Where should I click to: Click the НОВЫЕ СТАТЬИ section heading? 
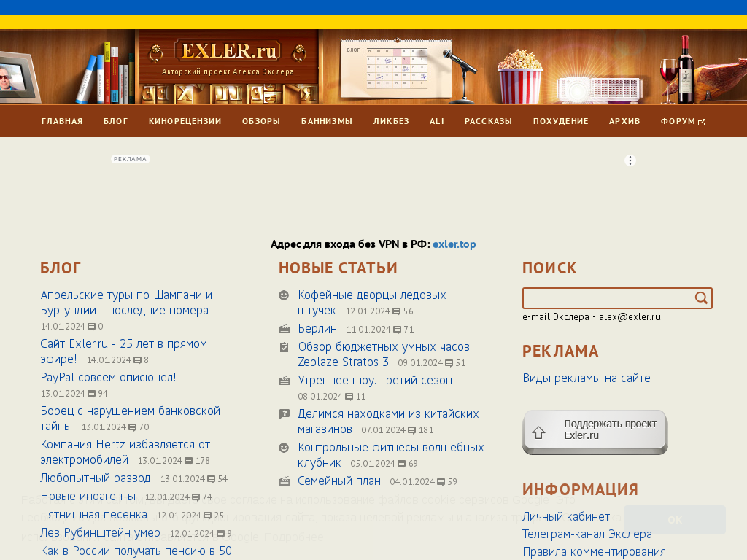coord(338,268)
